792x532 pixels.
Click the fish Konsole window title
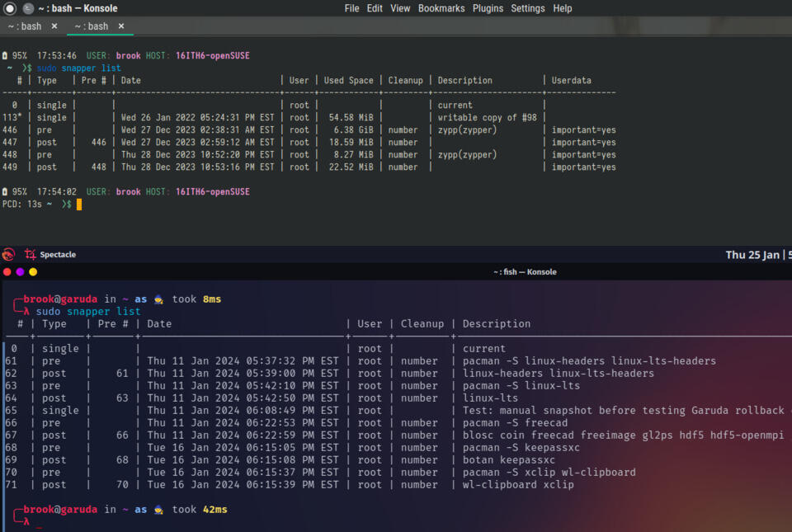525,272
